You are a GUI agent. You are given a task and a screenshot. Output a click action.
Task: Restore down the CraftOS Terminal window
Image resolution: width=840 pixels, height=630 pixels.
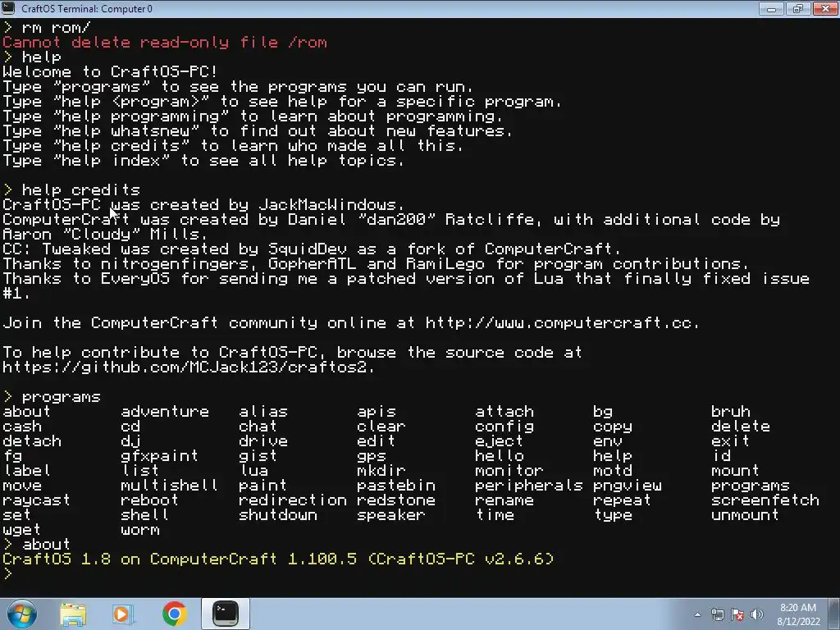pyautogui.click(x=797, y=8)
